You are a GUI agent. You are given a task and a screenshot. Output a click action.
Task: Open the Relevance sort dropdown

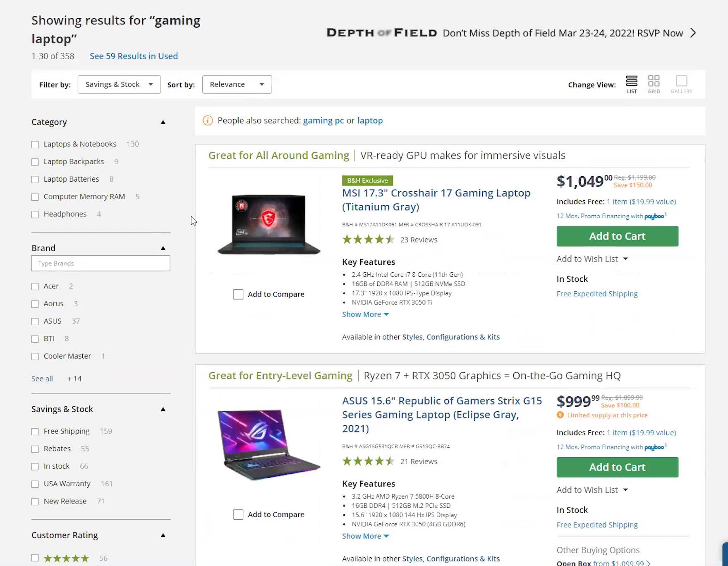tap(237, 84)
